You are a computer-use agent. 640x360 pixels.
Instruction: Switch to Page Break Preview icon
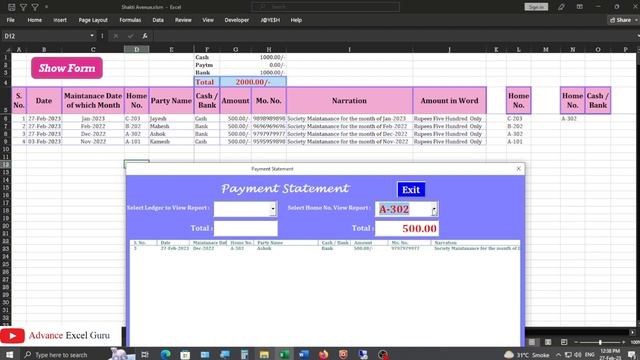tap(564, 342)
